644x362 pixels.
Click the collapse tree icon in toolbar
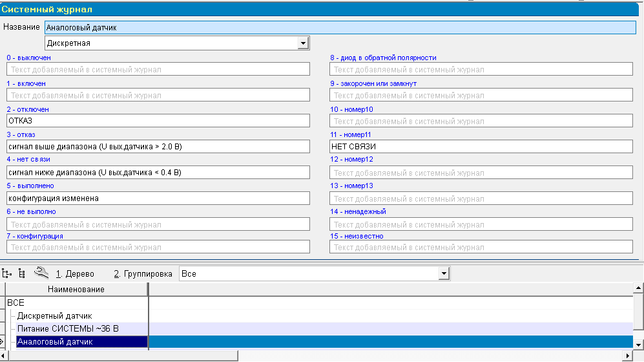pyautogui.click(x=21, y=273)
